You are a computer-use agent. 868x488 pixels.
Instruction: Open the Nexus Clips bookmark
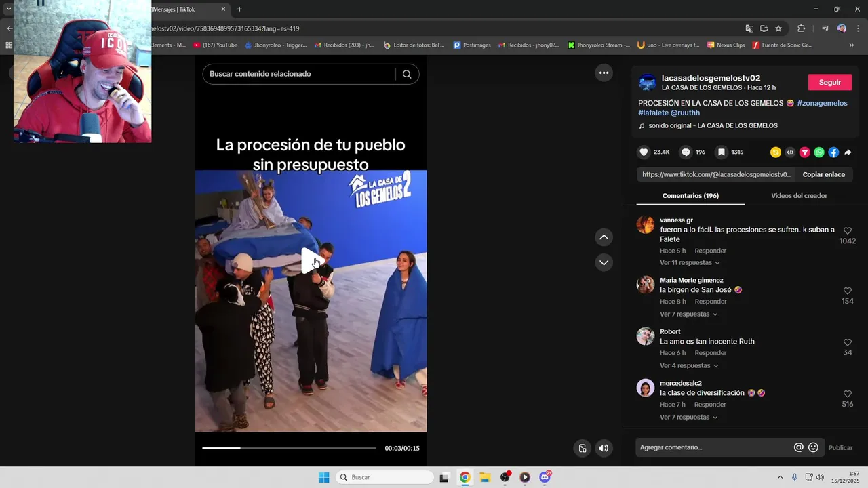coord(726,45)
